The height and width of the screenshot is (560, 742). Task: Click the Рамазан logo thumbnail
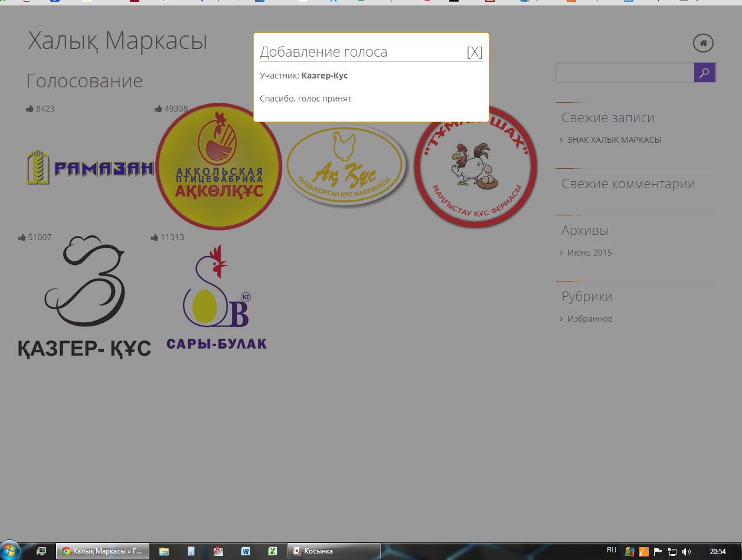tap(90, 168)
